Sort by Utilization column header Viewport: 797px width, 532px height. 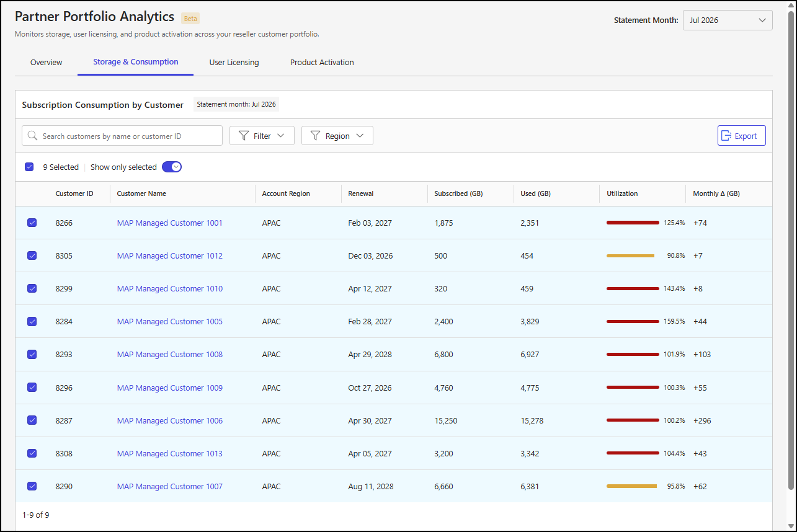pos(622,193)
